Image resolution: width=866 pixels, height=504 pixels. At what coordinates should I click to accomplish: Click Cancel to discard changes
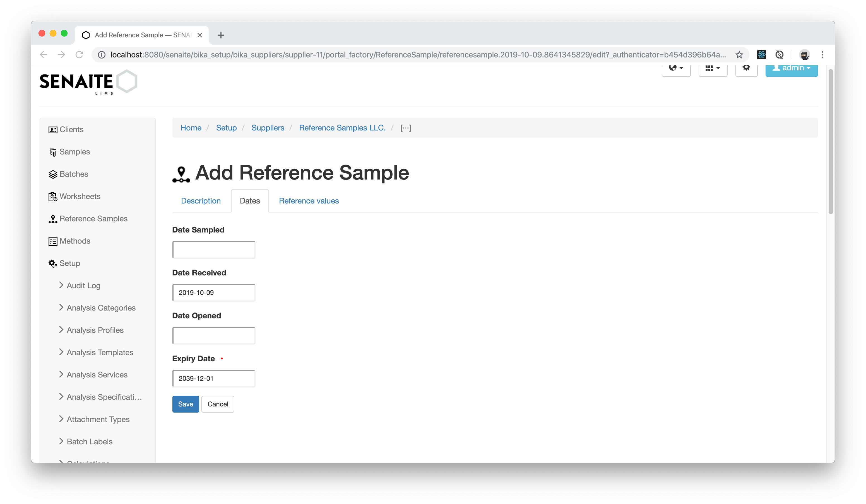click(217, 404)
